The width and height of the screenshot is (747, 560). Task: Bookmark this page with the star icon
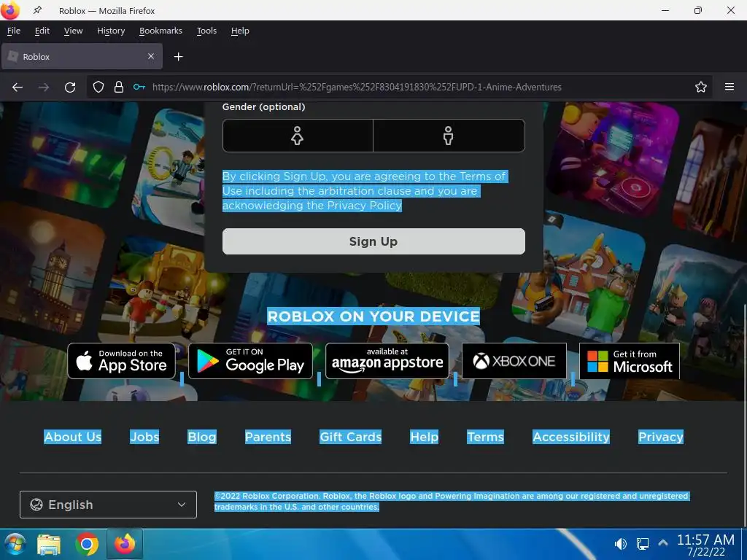coord(701,87)
